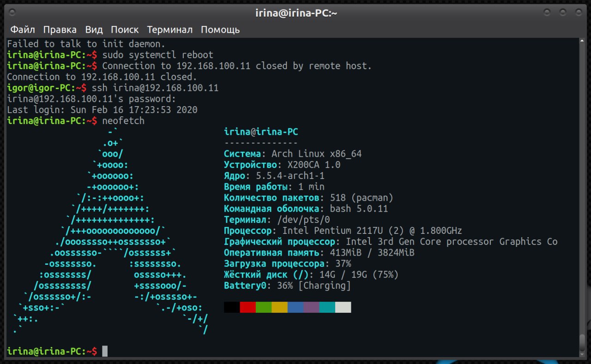This screenshot has width=591, height=364.
Task: Click the terminal cursor block at prompt
Action: tap(105, 351)
